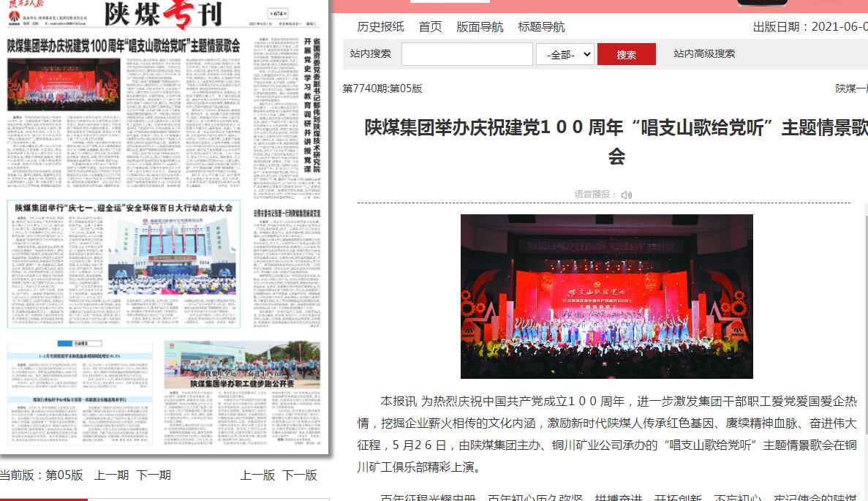Go to previous issue 上一期

click(x=111, y=475)
